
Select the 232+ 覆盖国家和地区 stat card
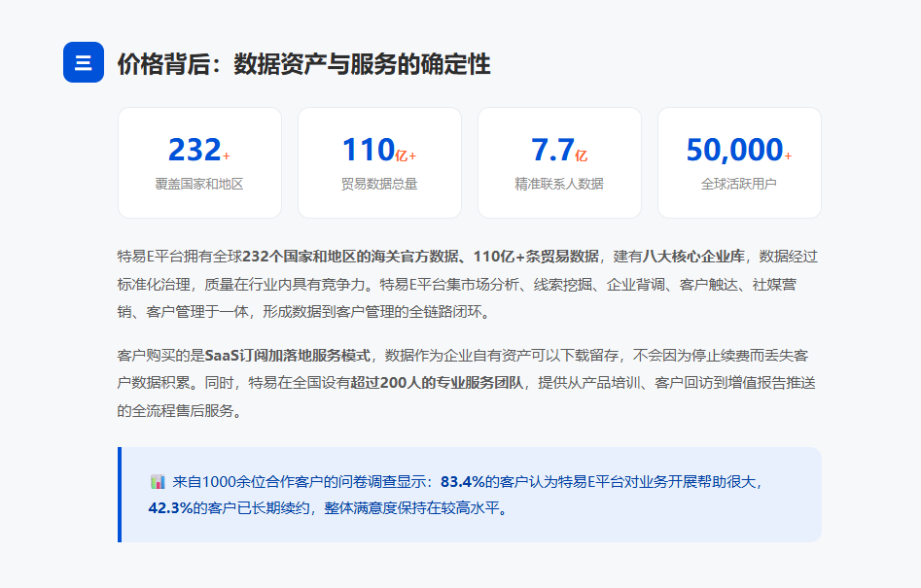point(199,162)
